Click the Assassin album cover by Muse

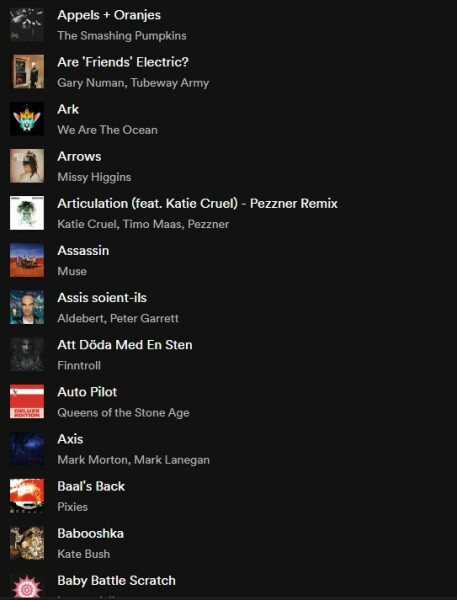[x=27, y=260]
